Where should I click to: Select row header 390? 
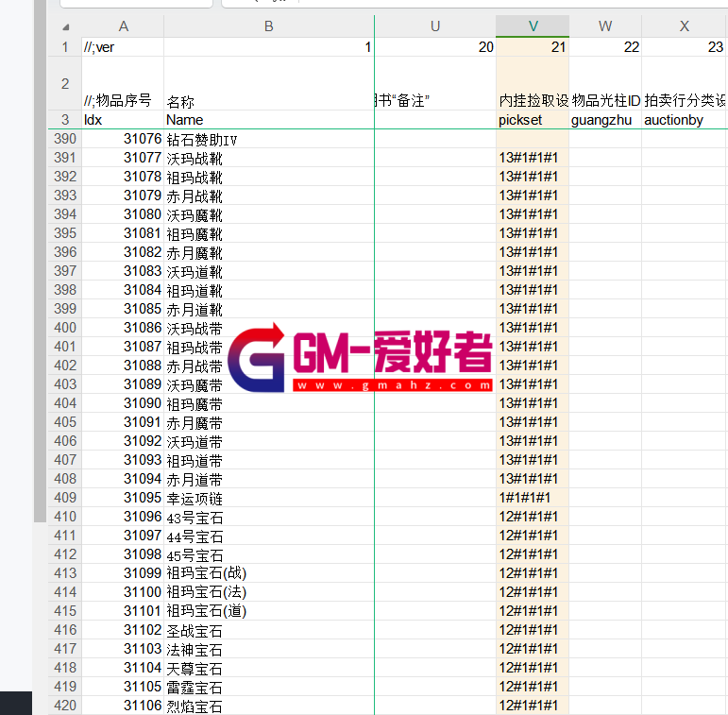coord(65,139)
